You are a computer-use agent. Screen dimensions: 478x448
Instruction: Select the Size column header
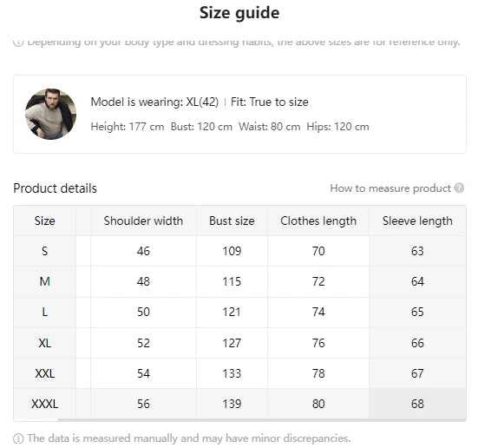click(45, 221)
